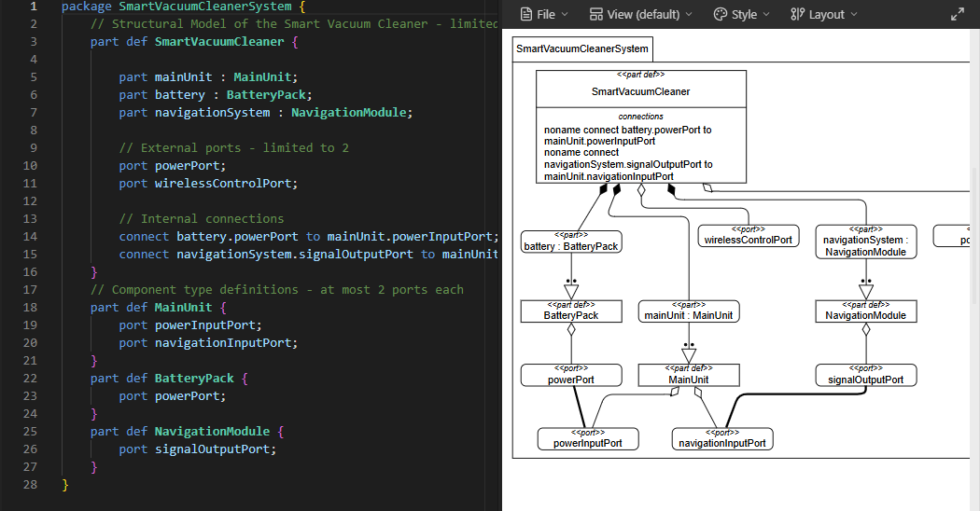Select the SmartVacuumCleaner part def block
The image size is (980, 511).
point(640,92)
